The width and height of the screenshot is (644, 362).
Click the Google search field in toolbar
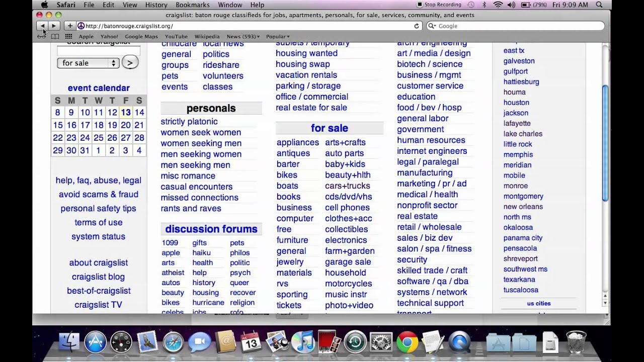click(516, 26)
